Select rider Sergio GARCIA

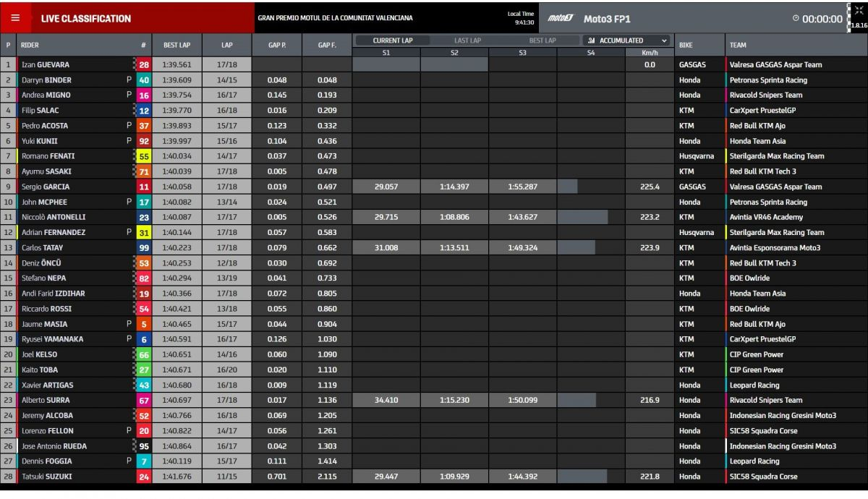coord(45,187)
